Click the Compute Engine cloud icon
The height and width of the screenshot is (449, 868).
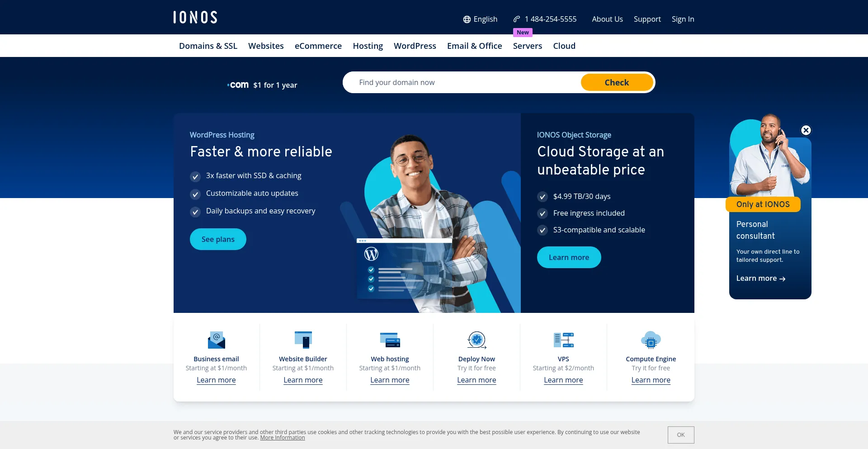point(651,340)
